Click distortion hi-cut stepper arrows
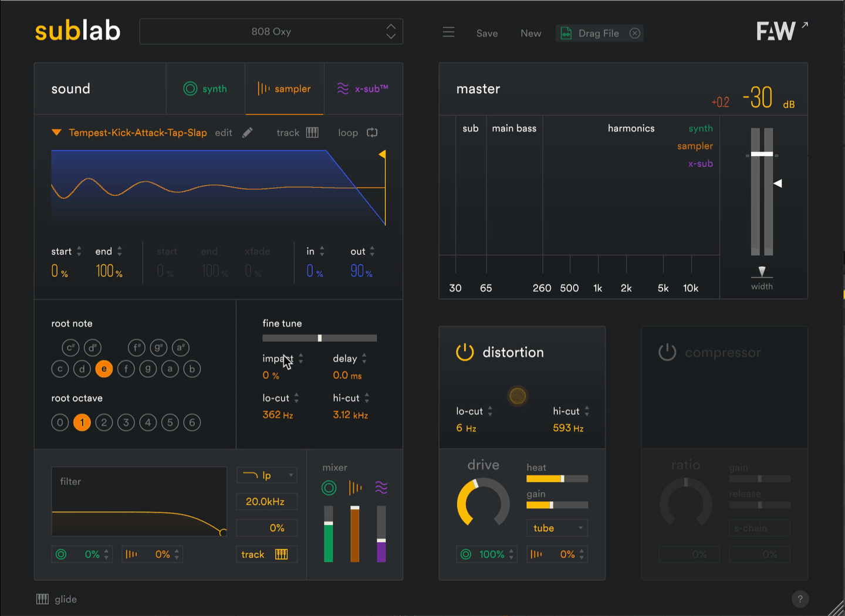 tap(587, 411)
